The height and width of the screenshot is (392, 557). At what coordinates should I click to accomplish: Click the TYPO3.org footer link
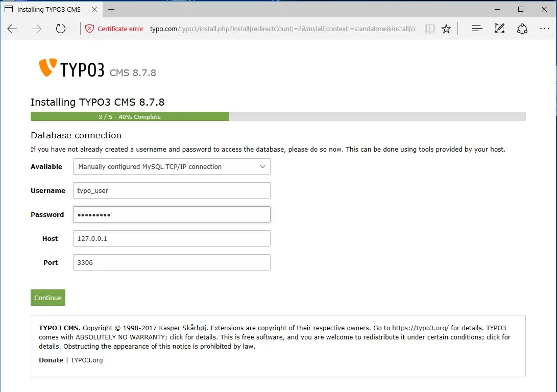coord(87,360)
